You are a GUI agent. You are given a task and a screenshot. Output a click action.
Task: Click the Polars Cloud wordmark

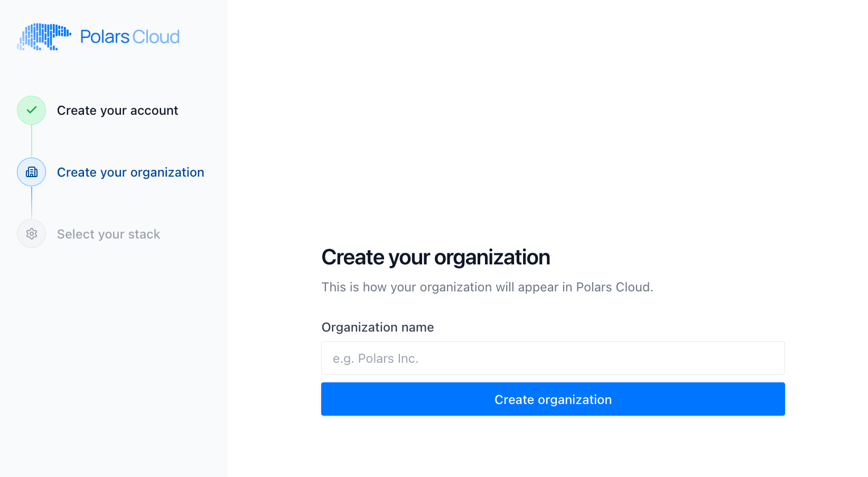coord(130,37)
